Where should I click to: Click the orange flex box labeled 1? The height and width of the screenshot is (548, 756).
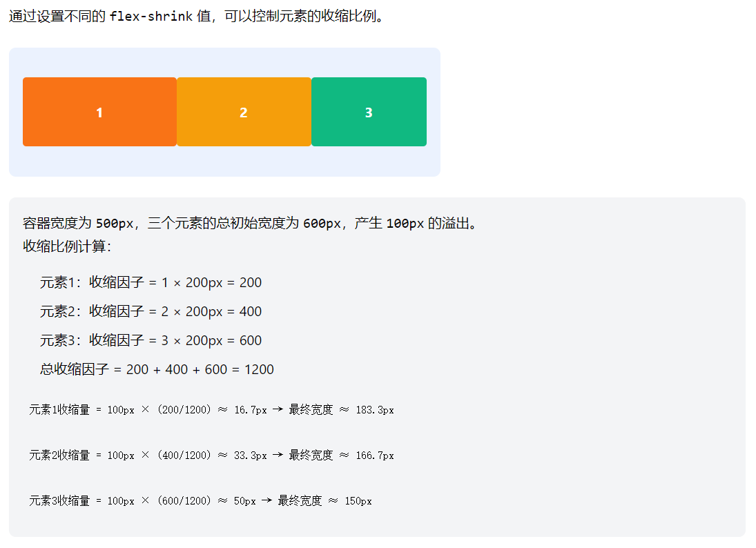pos(99,112)
